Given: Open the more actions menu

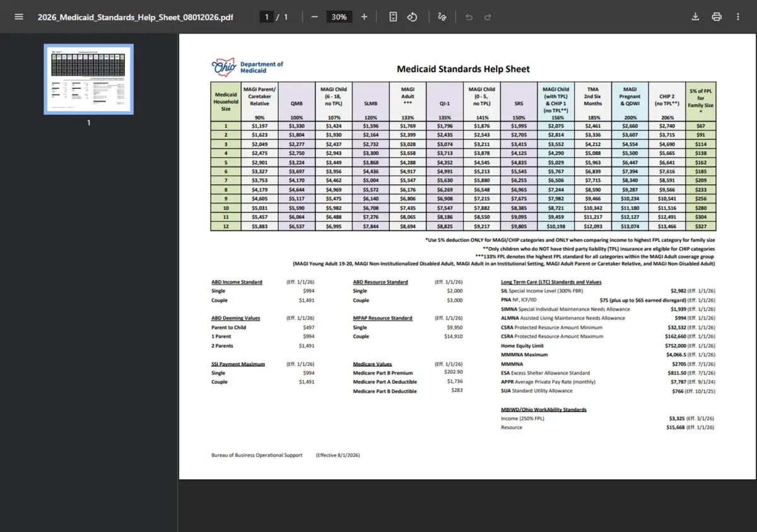Looking at the screenshot, I should (x=738, y=17).
